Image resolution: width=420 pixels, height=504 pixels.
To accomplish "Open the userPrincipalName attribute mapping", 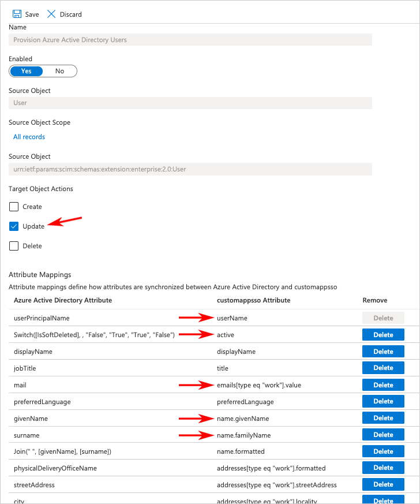I will point(42,318).
